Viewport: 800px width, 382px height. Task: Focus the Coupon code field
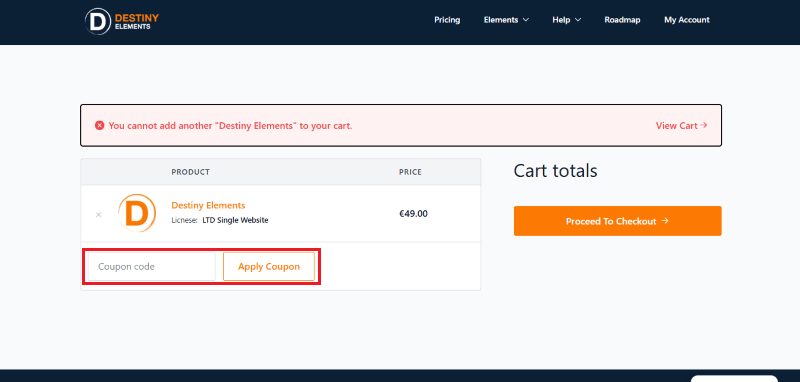152,266
